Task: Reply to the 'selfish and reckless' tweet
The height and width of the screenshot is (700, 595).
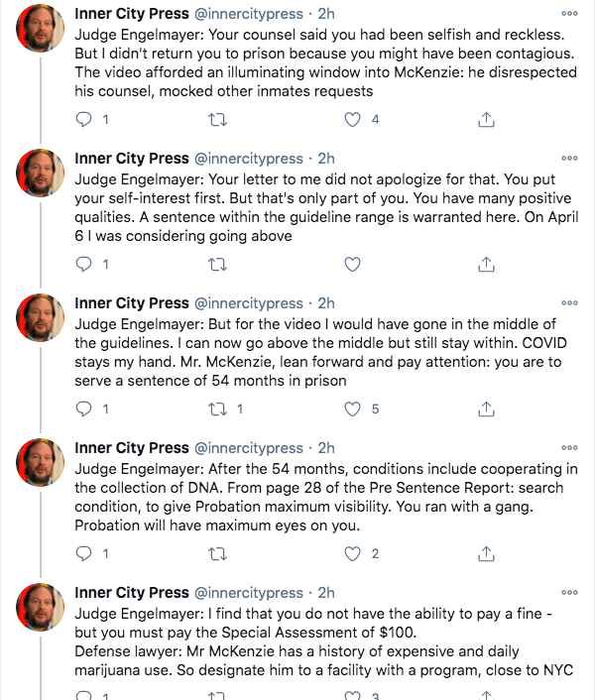Action: 83,120
